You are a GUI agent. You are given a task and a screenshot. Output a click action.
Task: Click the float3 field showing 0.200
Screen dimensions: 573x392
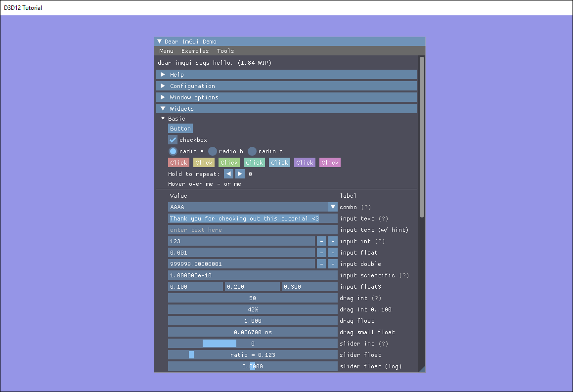(253, 287)
